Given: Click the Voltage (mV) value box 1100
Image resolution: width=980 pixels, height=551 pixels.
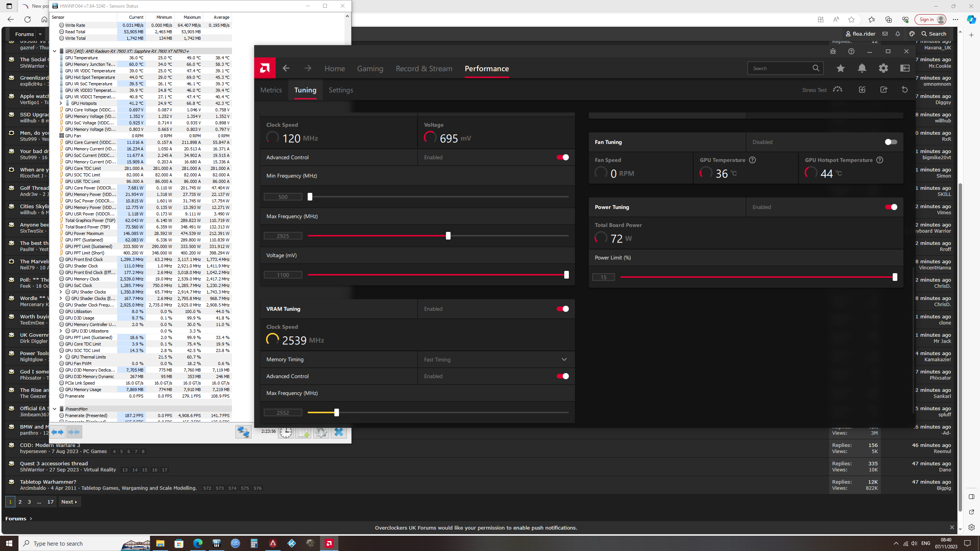Looking at the screenshot, I should pyautogui.click(x=283, y=275).
